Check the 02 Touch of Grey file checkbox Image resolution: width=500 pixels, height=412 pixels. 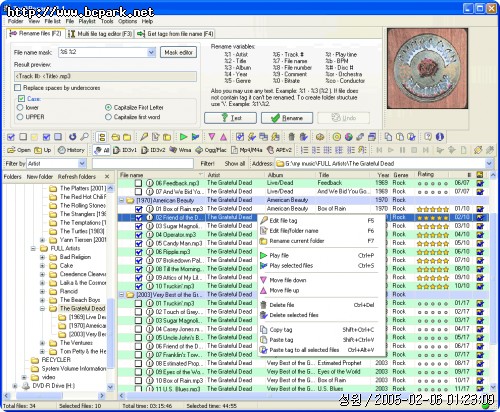(138, 312)
